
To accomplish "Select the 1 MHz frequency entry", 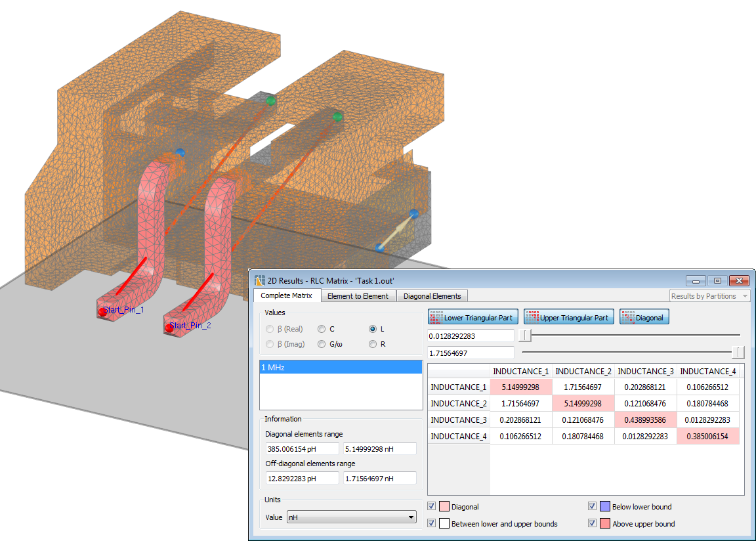I will point(341,368).
